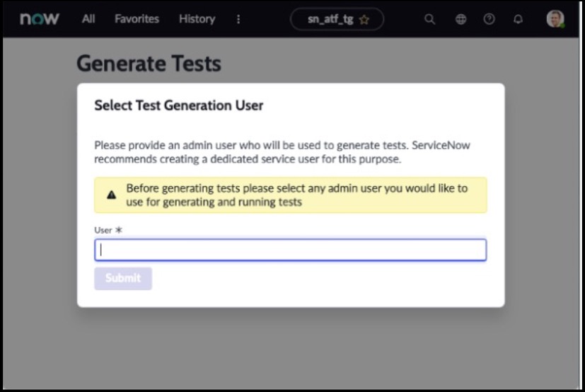585x392 pixels.
Task: Click the sn_atf_tg application pill
Action: coord(331,20)
